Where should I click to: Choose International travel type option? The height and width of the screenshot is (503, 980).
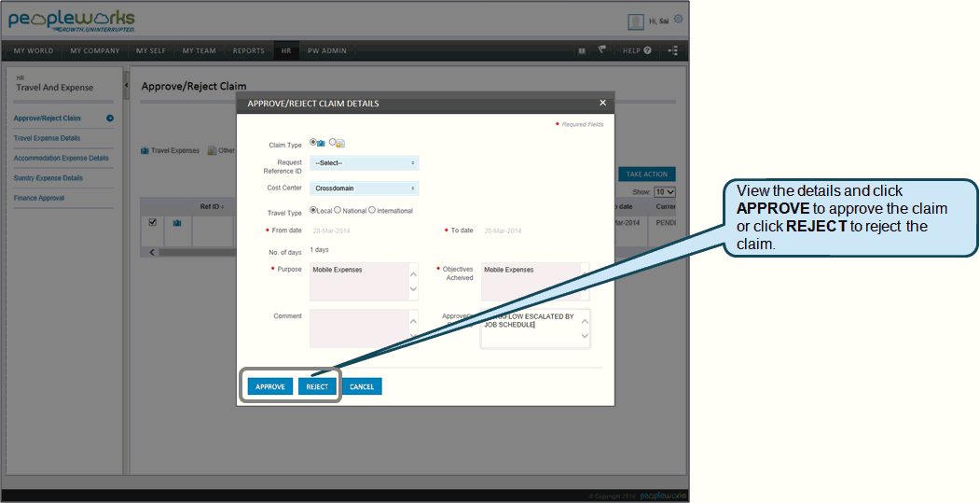(x=372, y=210)
